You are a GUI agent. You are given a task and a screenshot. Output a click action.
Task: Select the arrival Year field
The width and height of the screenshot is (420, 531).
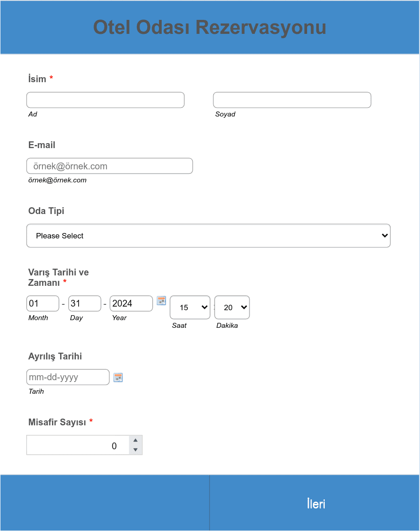point(131,303)
